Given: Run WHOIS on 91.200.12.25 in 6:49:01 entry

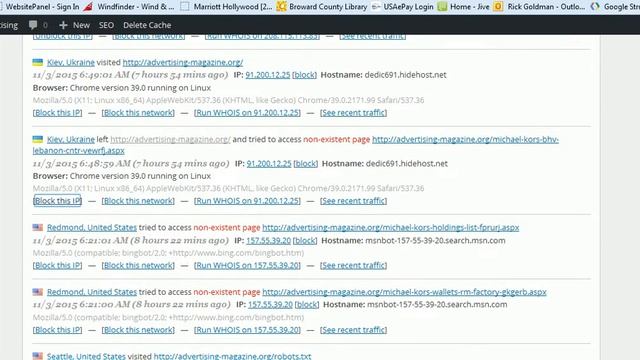Looking at the screenshot, I should (x=247, y=113).
